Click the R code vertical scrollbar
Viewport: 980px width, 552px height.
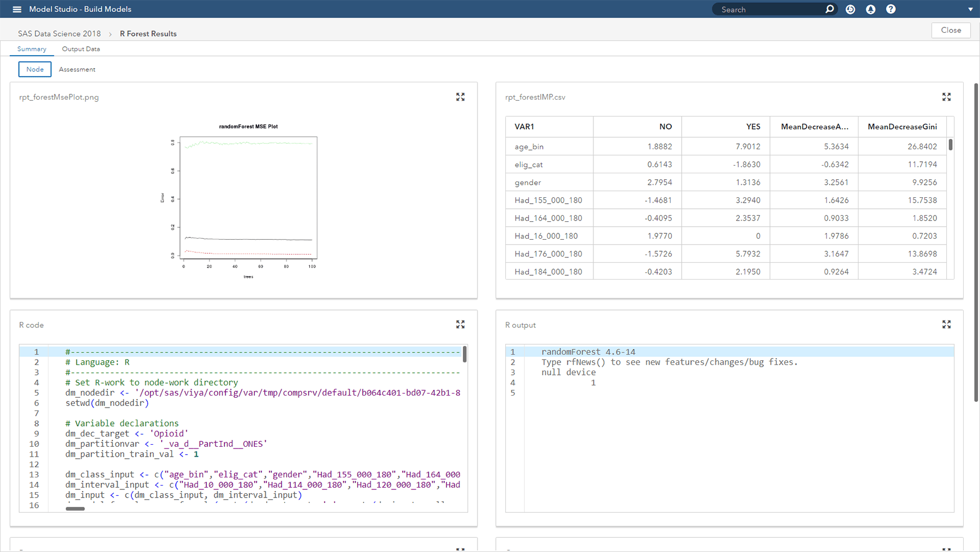(x=464, y=354)
